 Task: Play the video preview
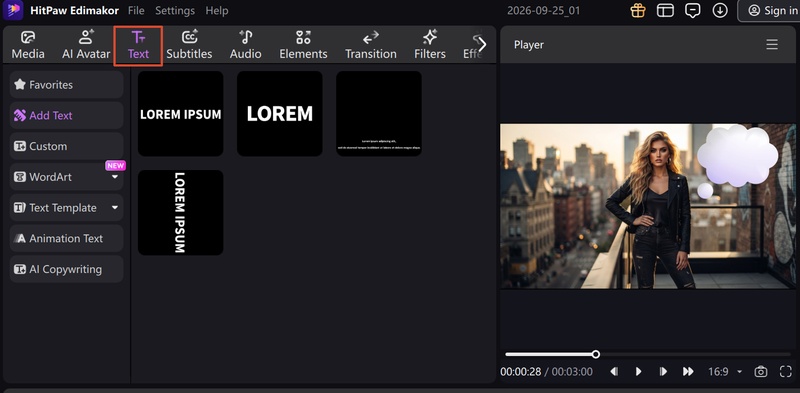[x=638, y=372]
